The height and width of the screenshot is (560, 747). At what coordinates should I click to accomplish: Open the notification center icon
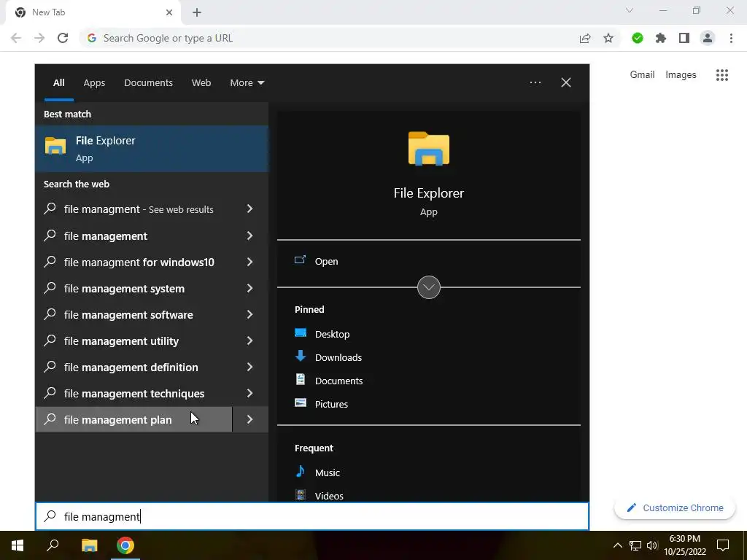coord(723,545)
